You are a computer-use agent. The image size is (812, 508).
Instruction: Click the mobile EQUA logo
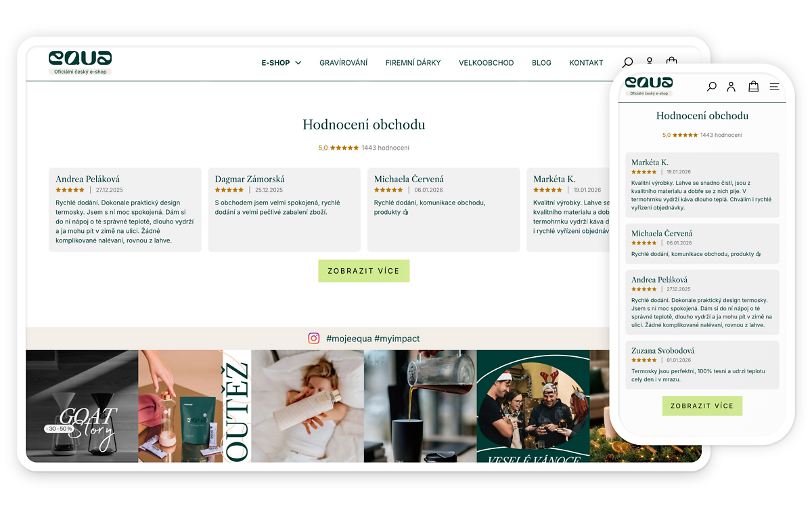pyautogui.click(x=649, y=83)
